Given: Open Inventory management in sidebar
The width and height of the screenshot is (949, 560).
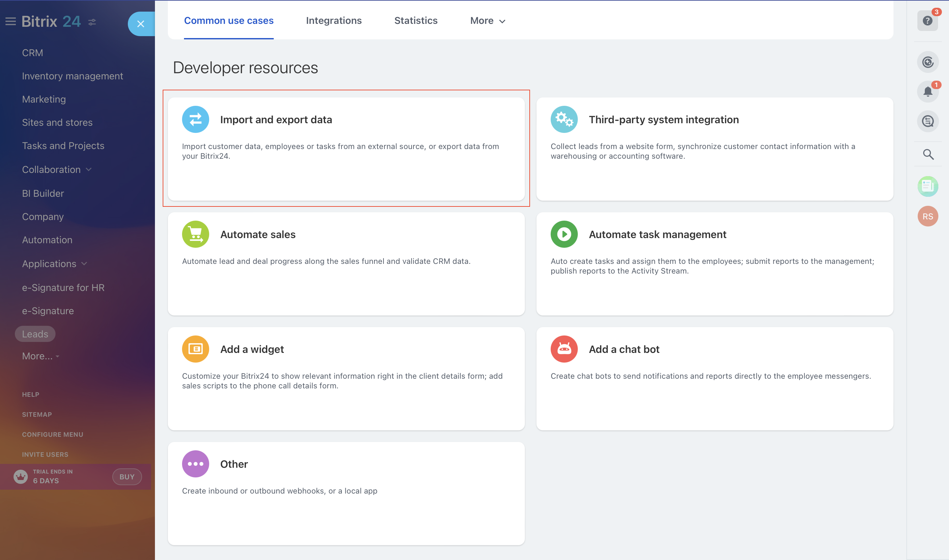Looking at the screenshot, I should coord(73,76).
